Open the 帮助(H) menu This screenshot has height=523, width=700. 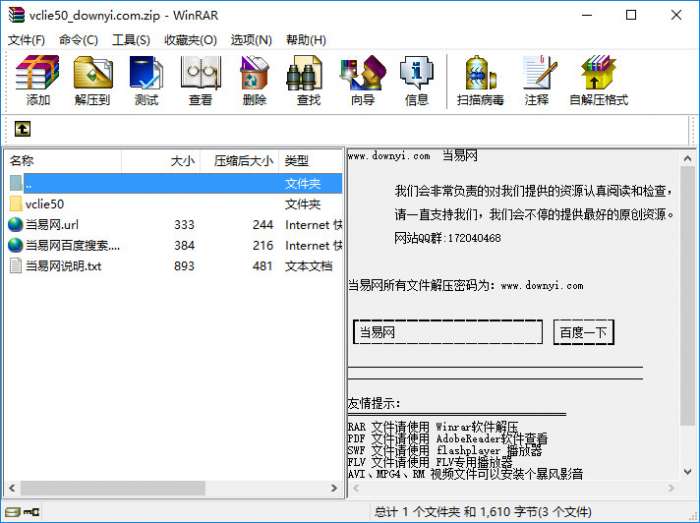click(306, 40)
